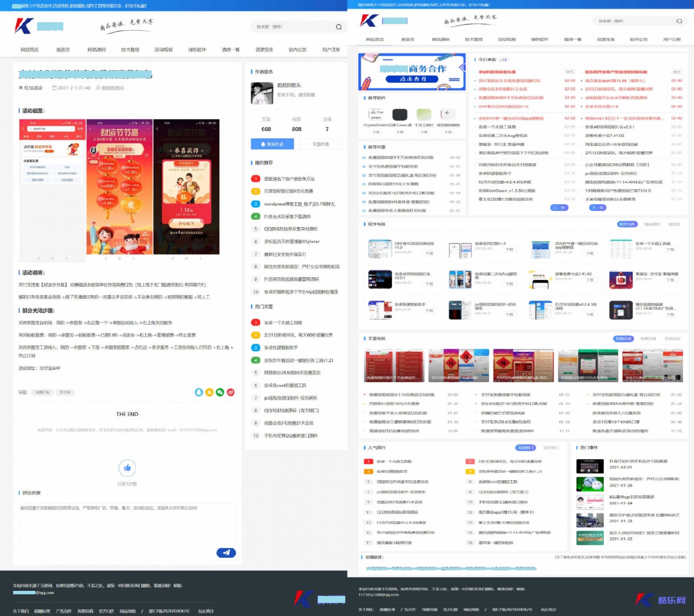Share the article via the Weibo icon
The height and width of the screenshot is (616, 694).
pos(231,392)
